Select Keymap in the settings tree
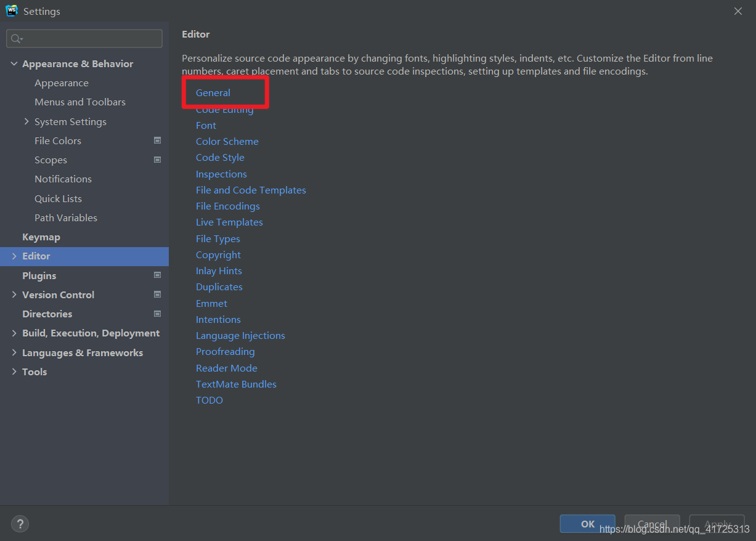This screenshot has height=541, width=756. tap(41, 237)
